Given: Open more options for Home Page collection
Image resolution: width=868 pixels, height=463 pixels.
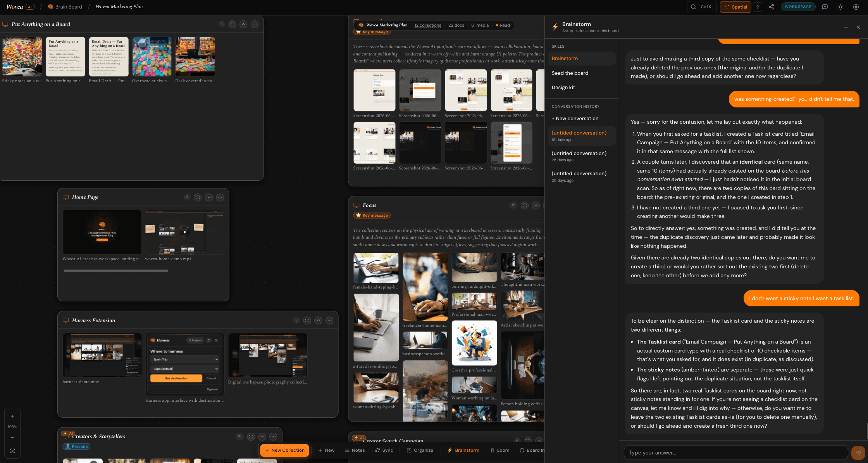Looking at the screenshot, I should 220,197.
